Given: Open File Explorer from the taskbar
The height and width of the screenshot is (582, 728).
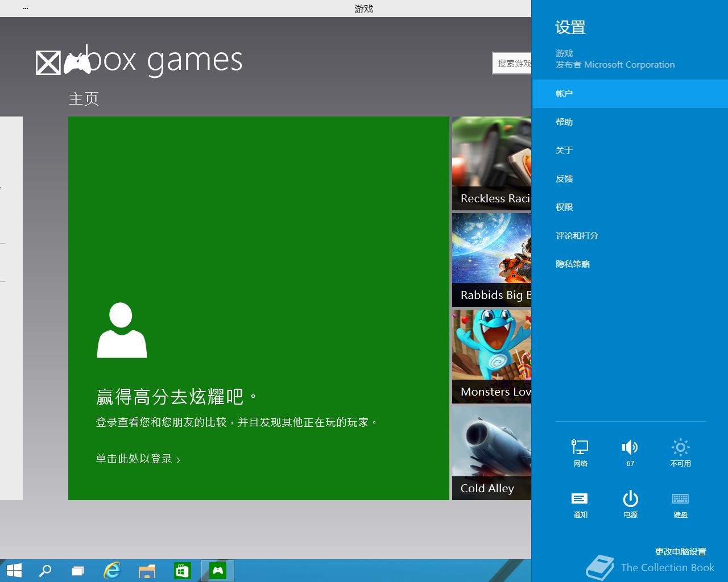Looking at the screenshot, I should (147, 571).
